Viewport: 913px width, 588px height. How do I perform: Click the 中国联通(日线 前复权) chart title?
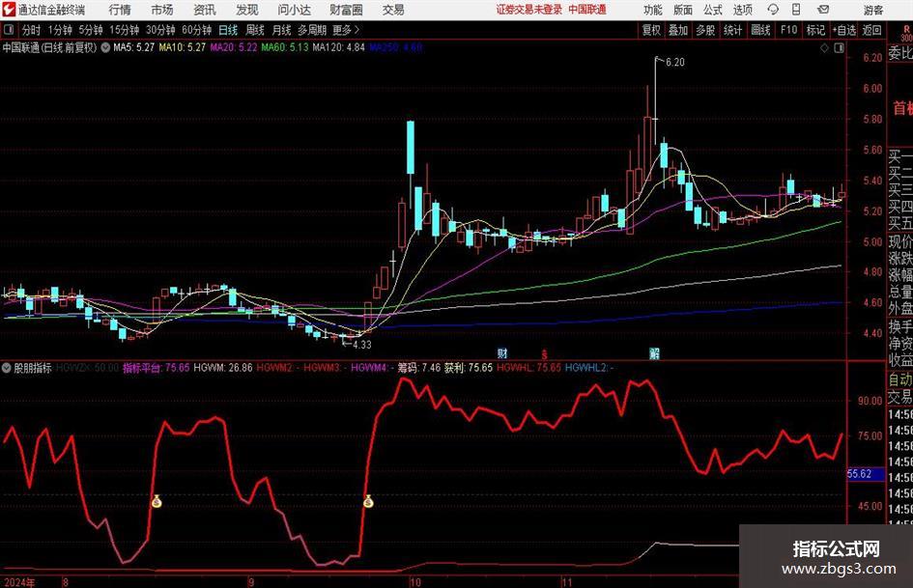(x=49, y=47)
